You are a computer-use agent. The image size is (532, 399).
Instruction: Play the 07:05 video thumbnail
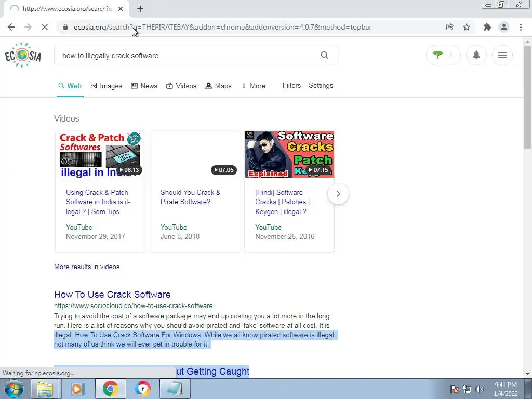[195, 154]
